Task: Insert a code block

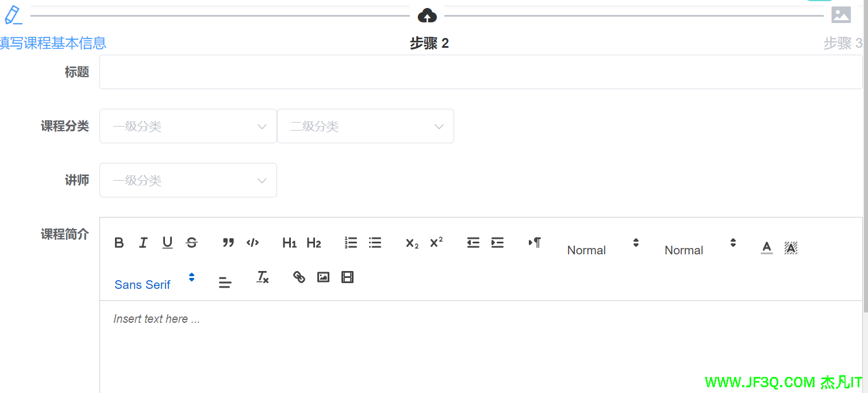Action: click(252, 243)
